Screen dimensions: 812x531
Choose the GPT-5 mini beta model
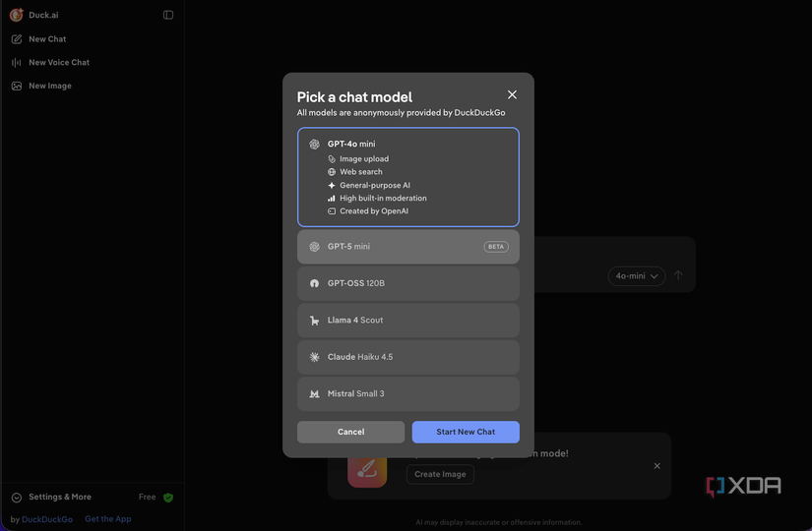[x=407, y=247]
